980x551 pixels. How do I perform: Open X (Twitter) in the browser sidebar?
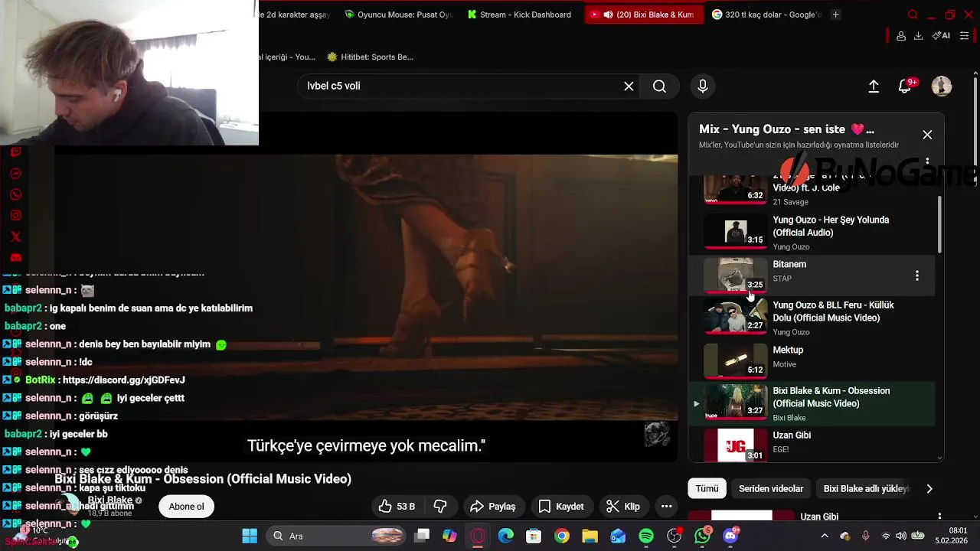tap(15, 236)
